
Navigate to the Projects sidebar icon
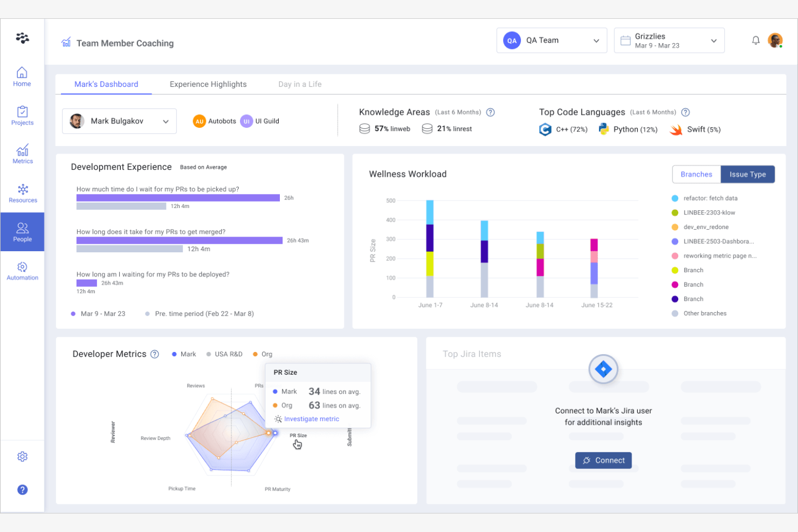click(x=22, y=115)
